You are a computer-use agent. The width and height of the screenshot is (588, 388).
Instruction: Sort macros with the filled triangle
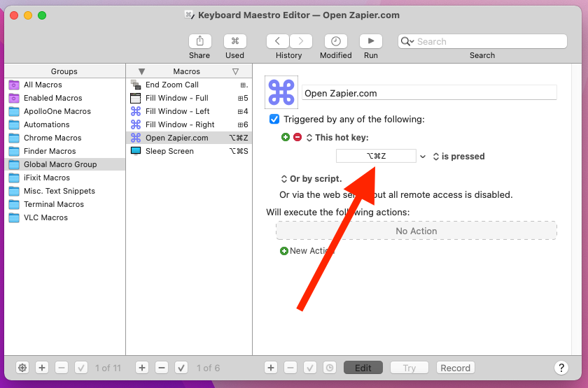tap(141, 71)
